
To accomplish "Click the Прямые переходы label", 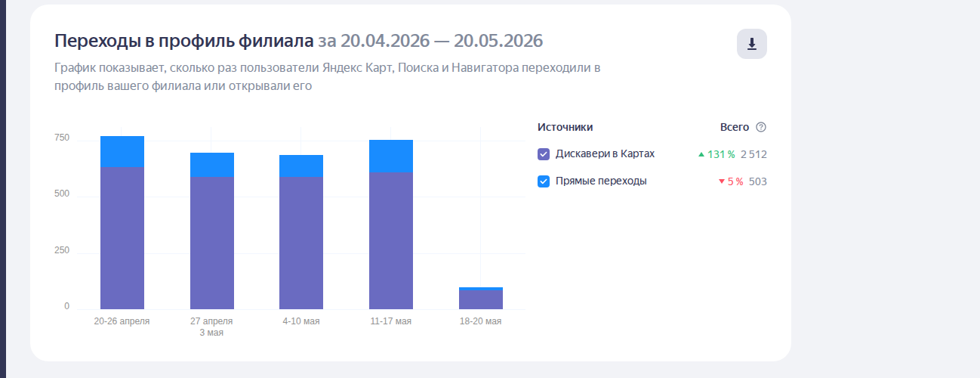I will point(601,181).
